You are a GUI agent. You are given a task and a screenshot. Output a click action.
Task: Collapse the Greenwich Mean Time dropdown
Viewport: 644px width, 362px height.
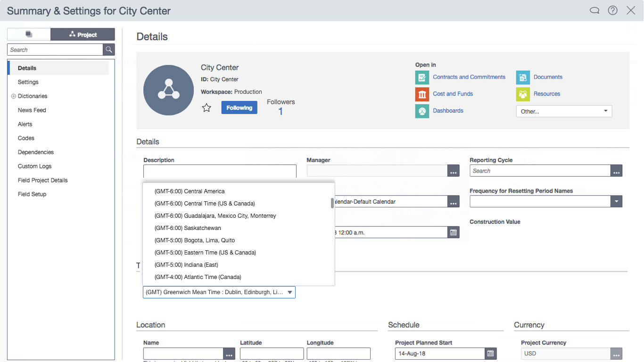[290, 292]
